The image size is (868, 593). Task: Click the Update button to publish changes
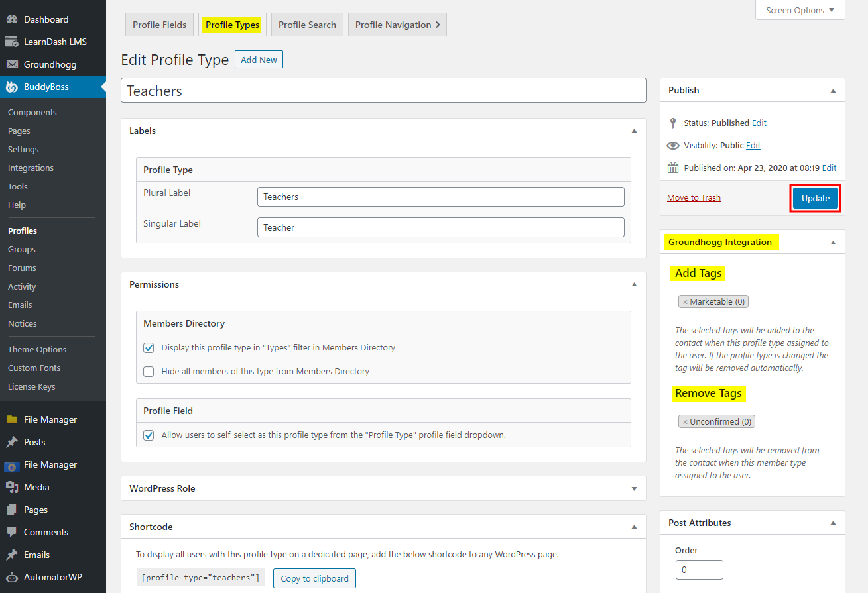[x=815, y=197]
